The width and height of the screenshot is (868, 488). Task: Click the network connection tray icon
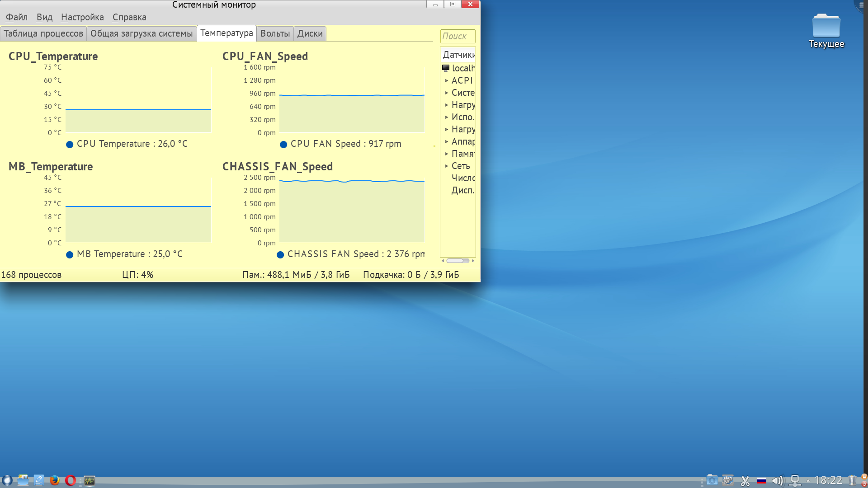click(795, 480)
